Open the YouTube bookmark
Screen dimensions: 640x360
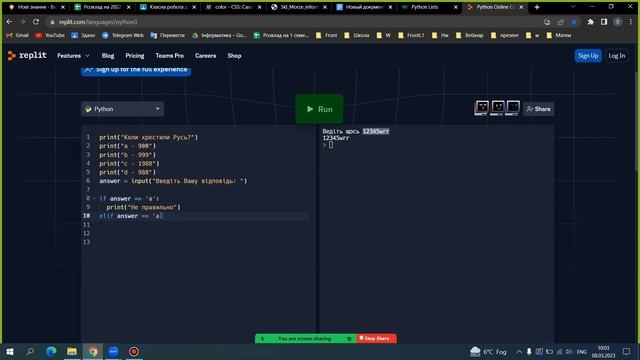coord(50,36)
